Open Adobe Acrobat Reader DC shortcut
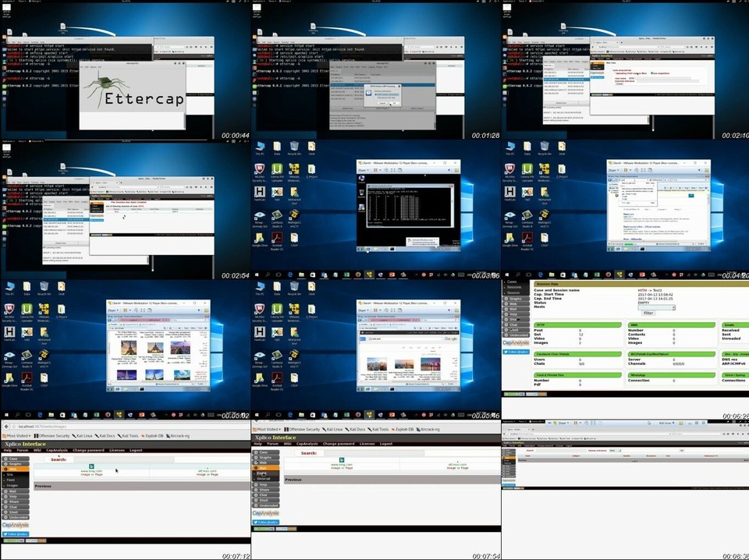 click(277, 238)
